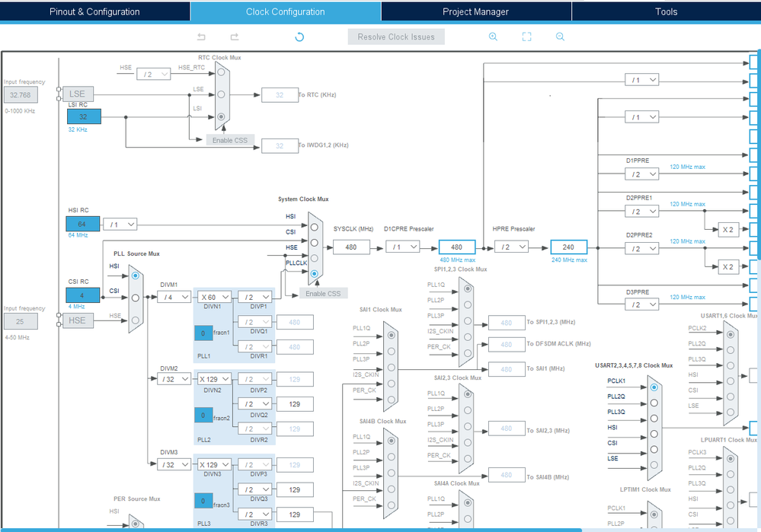Screen dimensions: 761x532
Task: Select HSE in System Clock Mux
Action: pyautogui.click(x=314, y=258)
